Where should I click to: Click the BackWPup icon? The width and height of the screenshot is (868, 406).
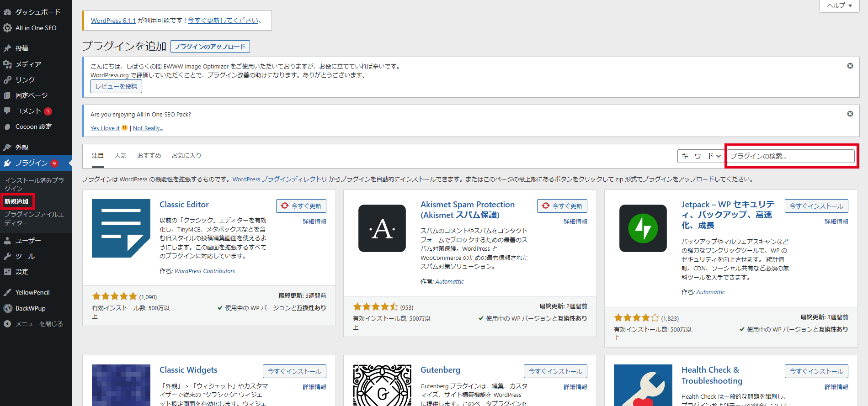[x=7, y=308]
